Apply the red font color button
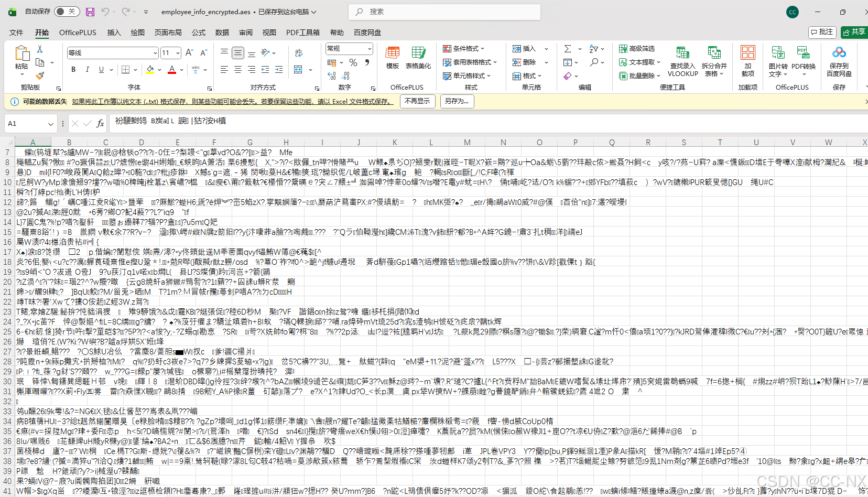868x497 pixels. coord(172,69)
